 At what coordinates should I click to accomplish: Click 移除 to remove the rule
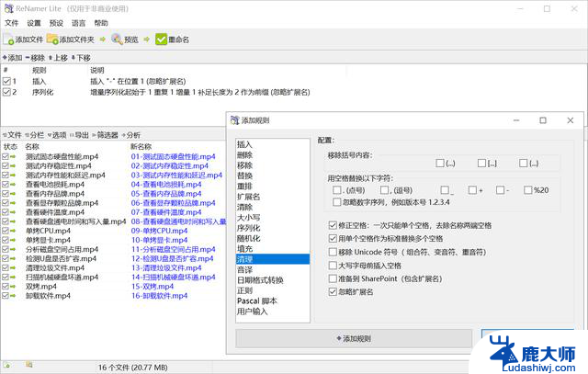(35, 58)
